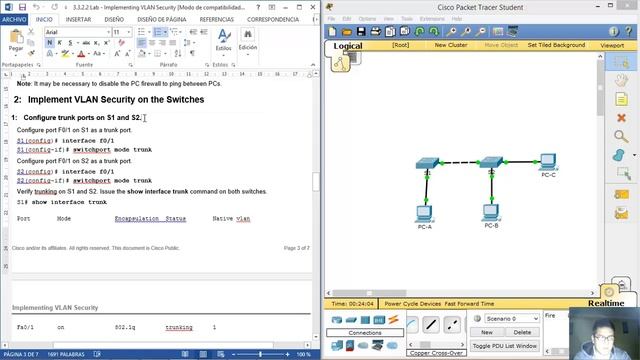Toggle center alignment paragraph button

point(152,42)
